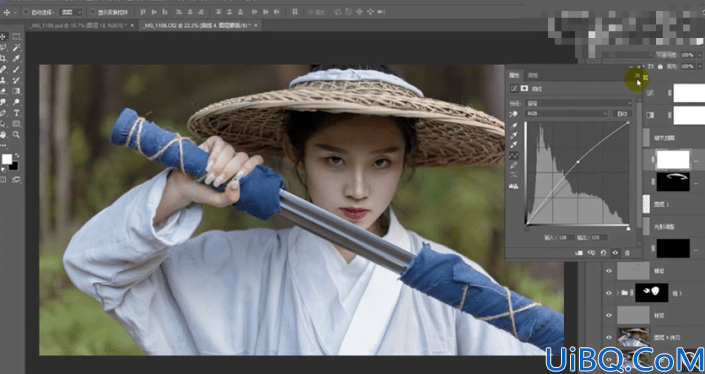
Task: Select the Pen tool
Action: (3, 113)
